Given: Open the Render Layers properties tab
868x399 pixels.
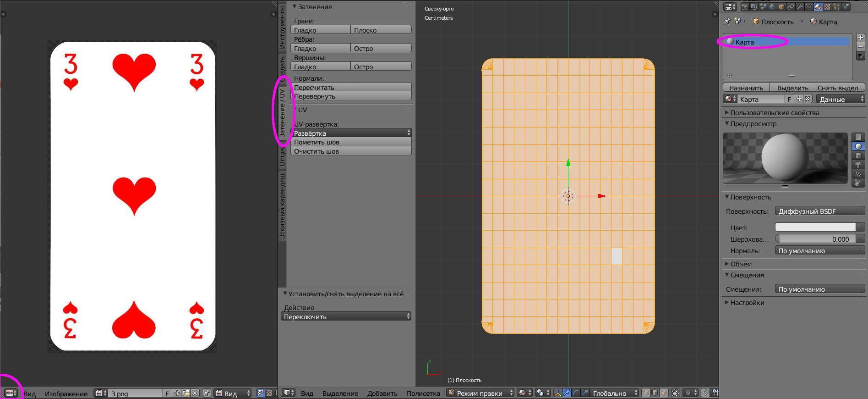Looking at the screenshot, I should click(x=754, y=7).
